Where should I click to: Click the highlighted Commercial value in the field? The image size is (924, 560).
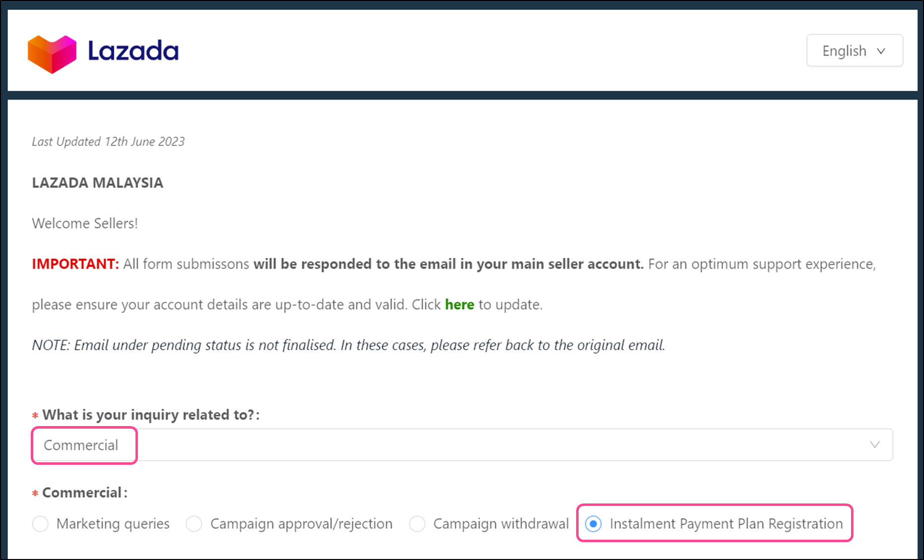tap(81, 445)
